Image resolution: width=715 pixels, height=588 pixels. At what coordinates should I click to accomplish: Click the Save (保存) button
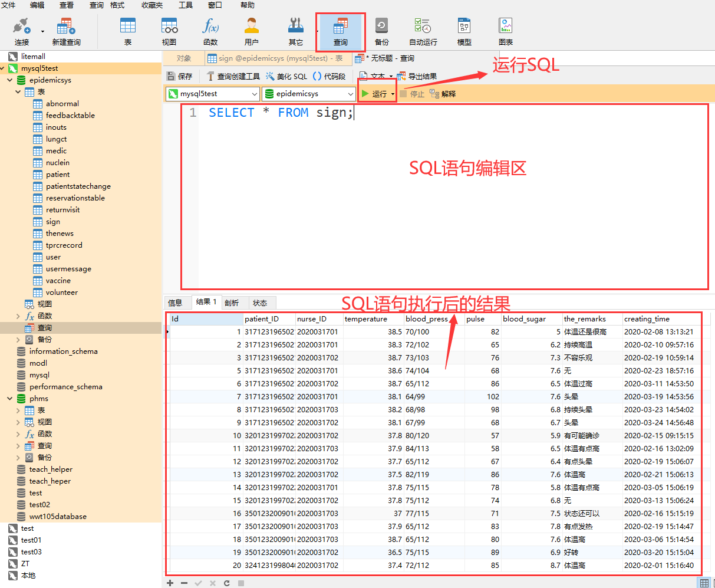coord(180,76)
